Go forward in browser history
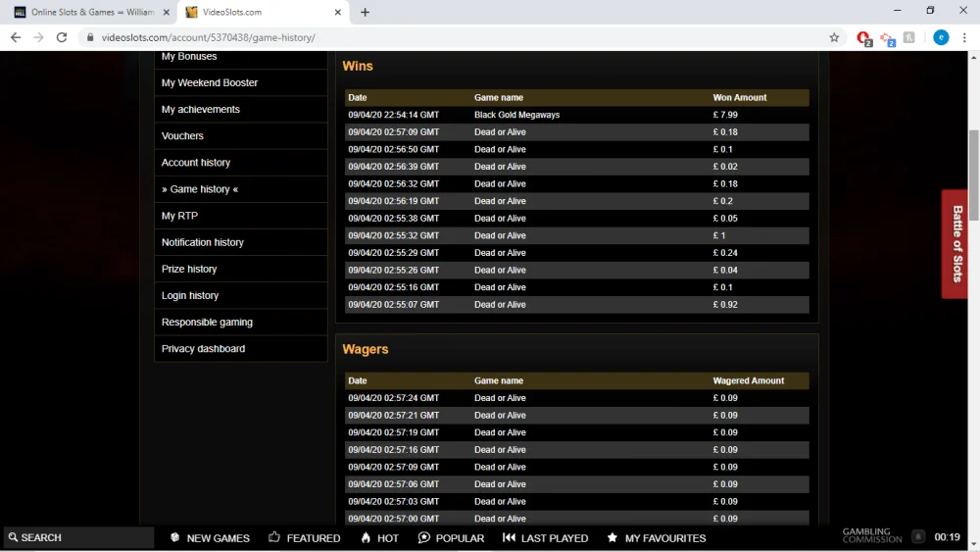Viewport: 980px width, 552px height. click(39, 37)
